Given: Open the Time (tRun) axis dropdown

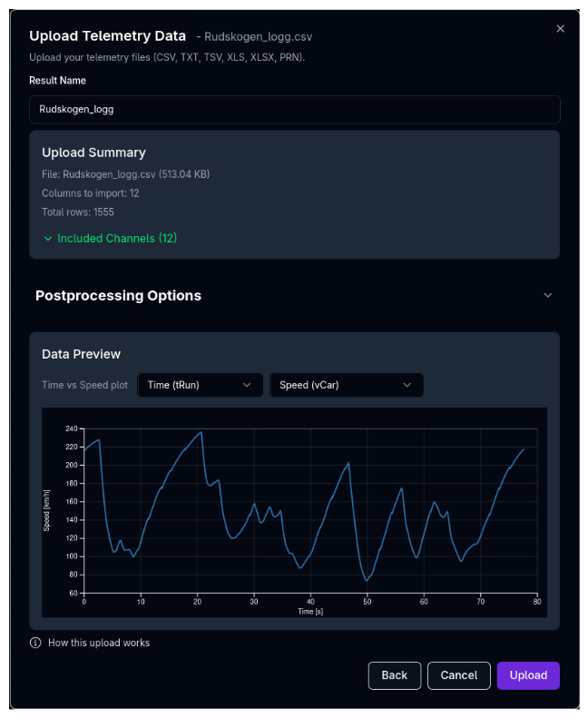Looking at the screenshot, I should [200, 385].
